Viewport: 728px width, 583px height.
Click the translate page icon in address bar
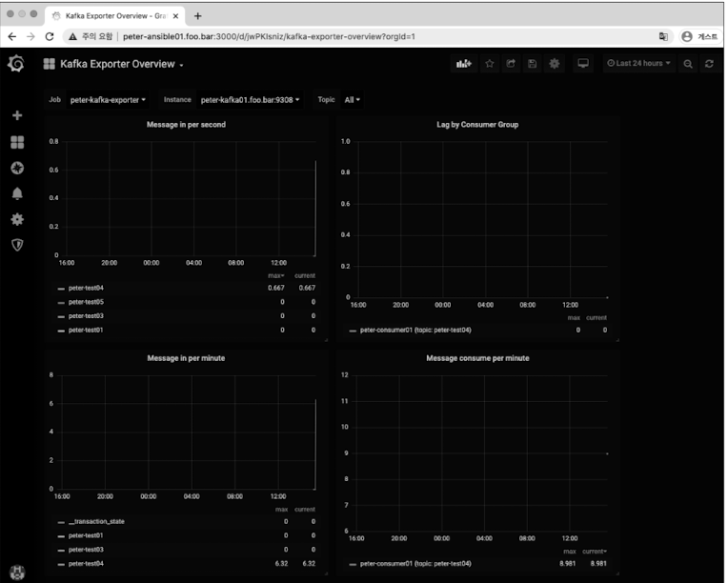pyautogui.click(x=663, y=36)
